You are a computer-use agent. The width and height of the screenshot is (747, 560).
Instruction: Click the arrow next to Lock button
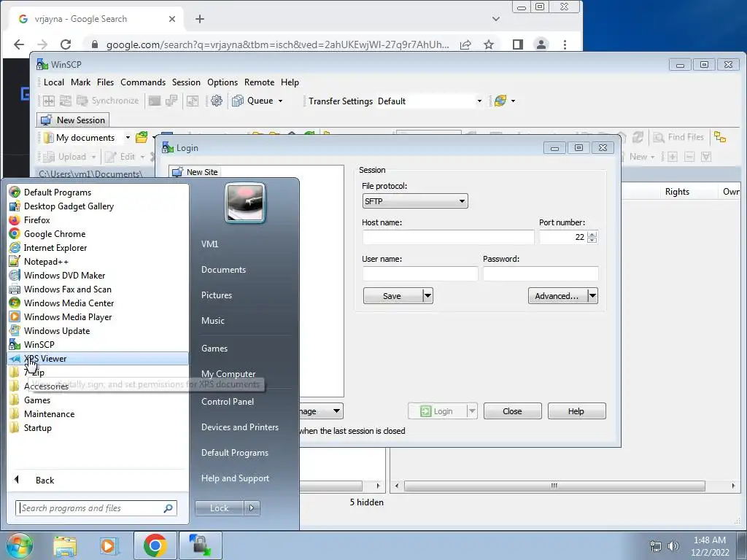[x=252, y=508]
